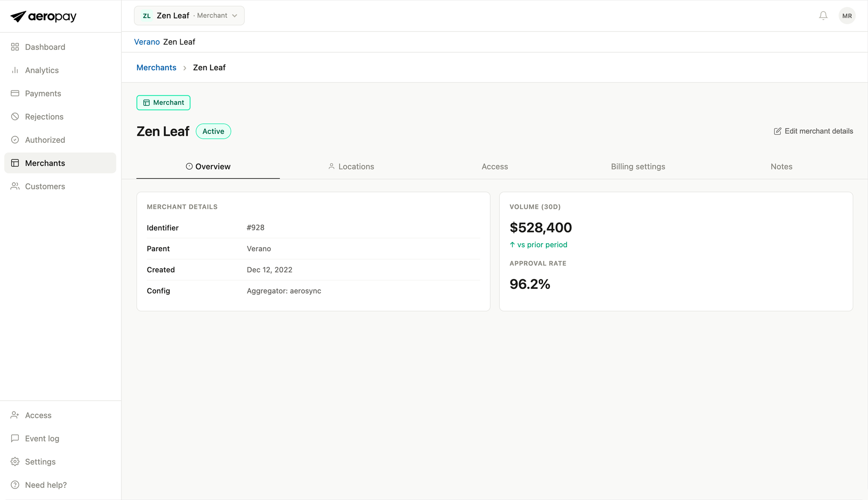Click the sidebar Access user-plus icon
The image size is (868, 500).
point(15,415)
